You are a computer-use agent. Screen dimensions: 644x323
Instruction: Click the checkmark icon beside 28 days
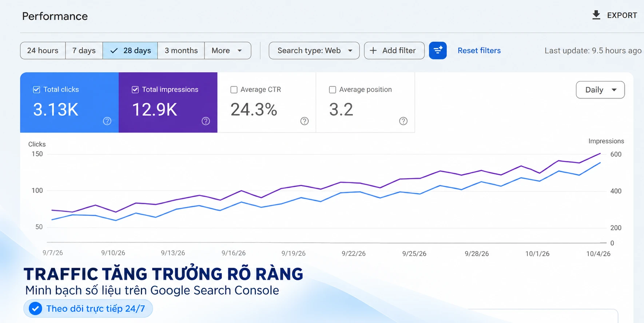click(114, 51)
